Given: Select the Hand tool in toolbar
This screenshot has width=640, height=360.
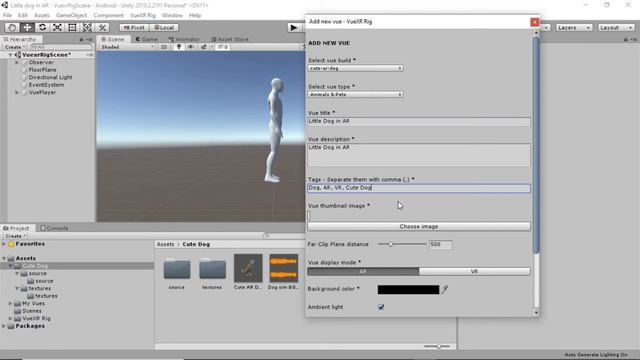Looking at the screenshot, I should 12,27.
